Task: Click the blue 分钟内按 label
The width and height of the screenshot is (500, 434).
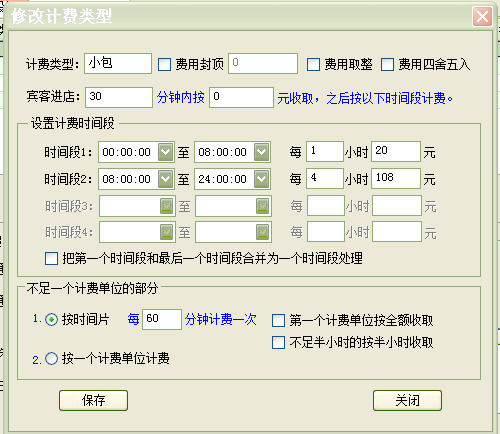Action: (x=181, y=97)
